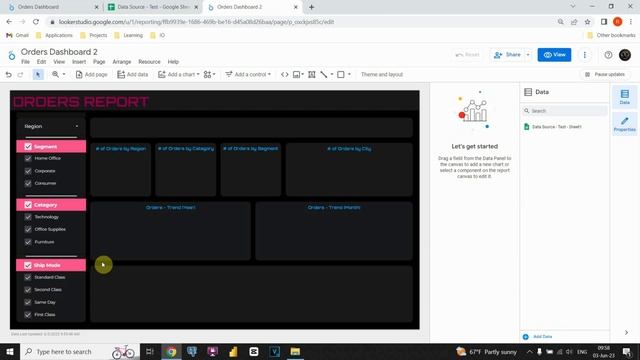Viewport: 640px width, 360px height.
Task: Click the Search field in Data panel
Action: pos(565,111)
